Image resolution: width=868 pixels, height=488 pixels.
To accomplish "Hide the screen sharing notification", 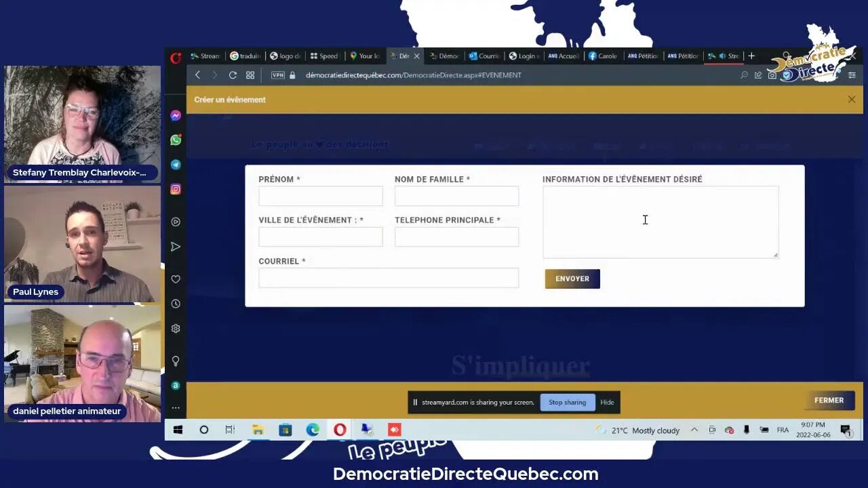I will point(607,403).
